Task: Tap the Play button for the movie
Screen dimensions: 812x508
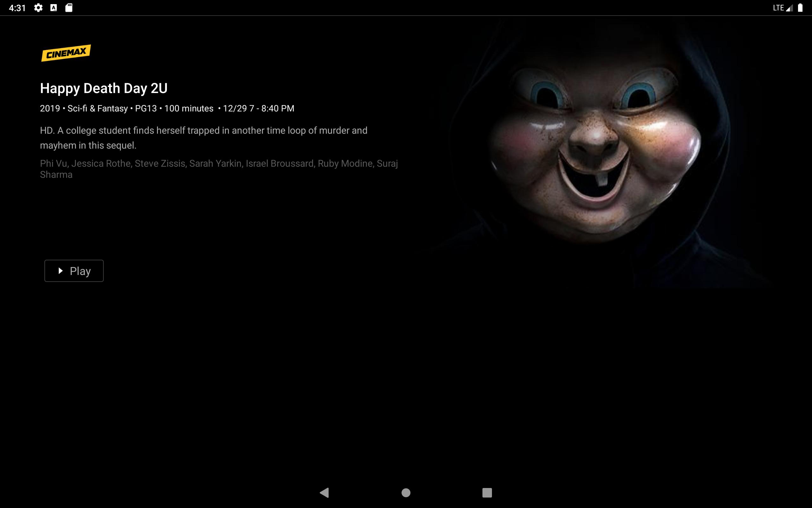Action: 74,271
